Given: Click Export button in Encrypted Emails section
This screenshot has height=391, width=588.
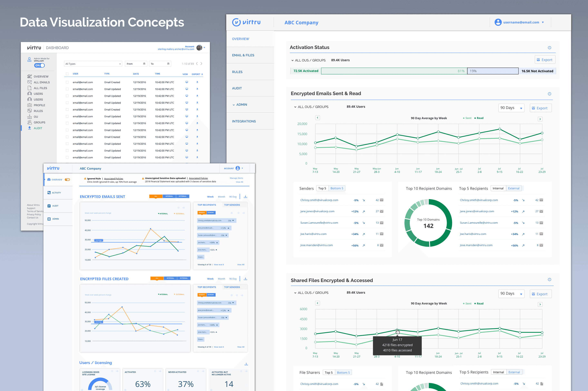Looking at the screenshot, I should (540, 108).
